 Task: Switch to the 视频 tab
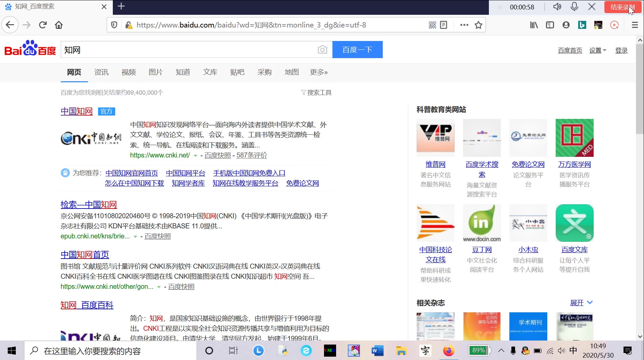pyautogui.click(x=129, y=72)
